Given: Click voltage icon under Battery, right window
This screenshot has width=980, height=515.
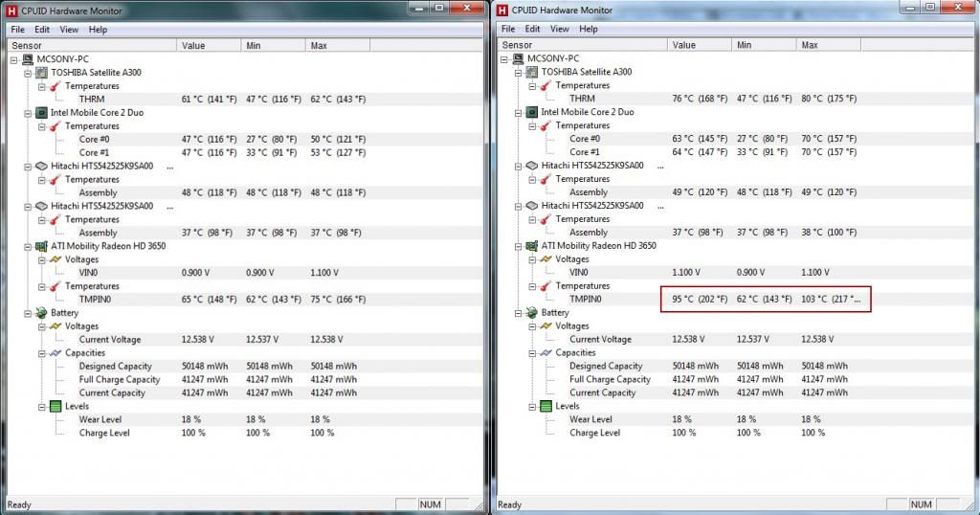Looking at the screenshot, I should pos(546,325).
